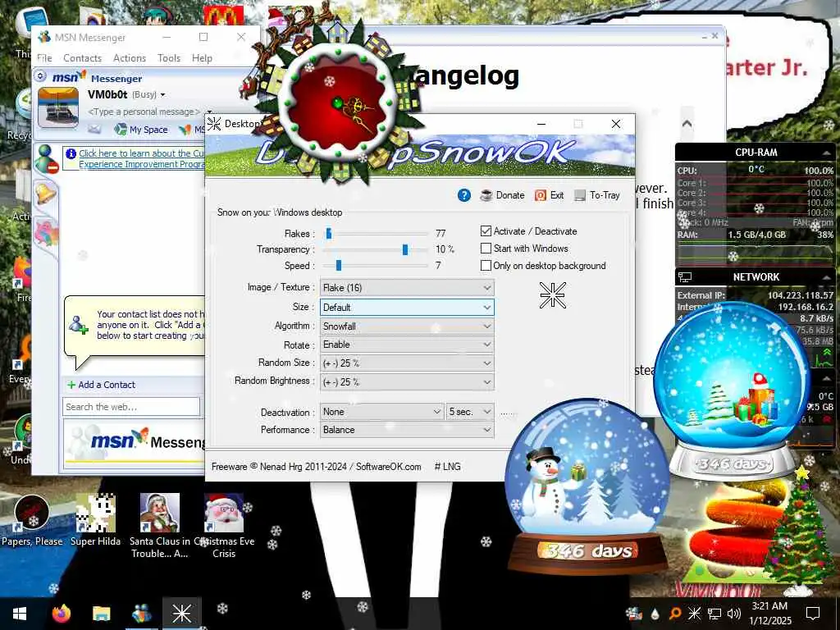Screen dimensions: 840x630
Task: Open Image / Texture dropdown showing Flake (16)
Action: point(407,288)
